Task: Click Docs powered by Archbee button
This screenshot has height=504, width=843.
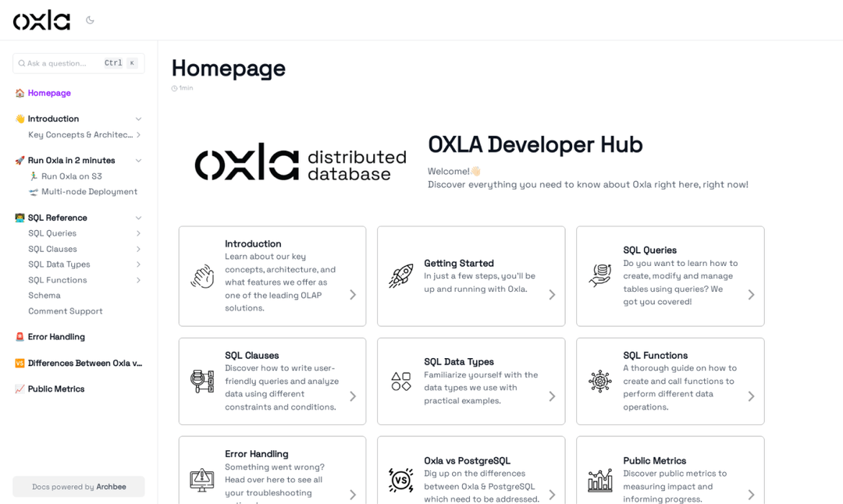Action: click(x=79, y=487)
